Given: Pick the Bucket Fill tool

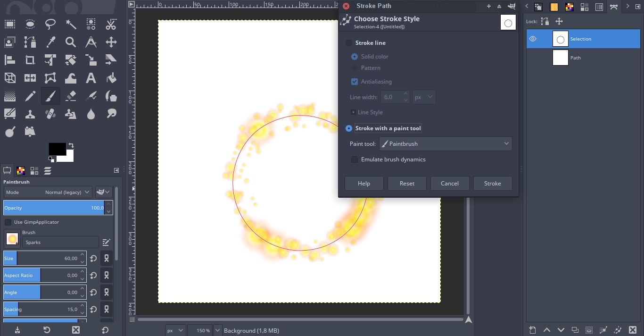Looking at the screenshot, I should tap(111, 78).
